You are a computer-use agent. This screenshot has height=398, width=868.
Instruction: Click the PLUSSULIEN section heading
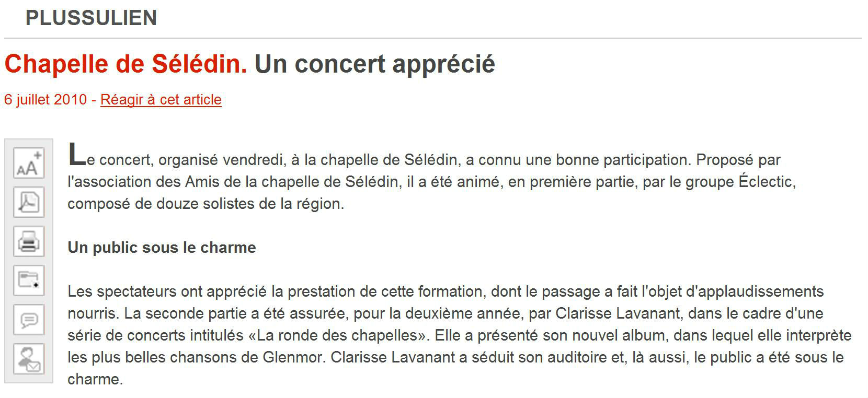pyautogui.click(x=91, y=18)
